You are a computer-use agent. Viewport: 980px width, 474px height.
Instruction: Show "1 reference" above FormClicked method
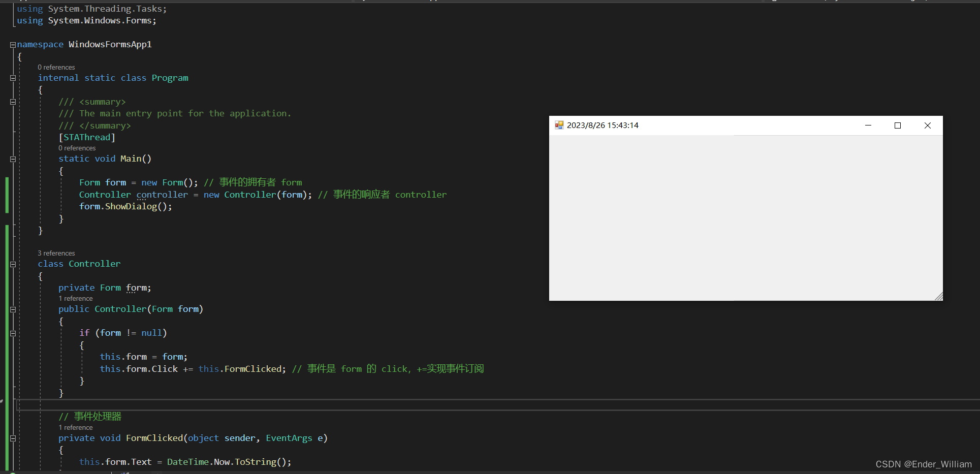click(76, 428)
